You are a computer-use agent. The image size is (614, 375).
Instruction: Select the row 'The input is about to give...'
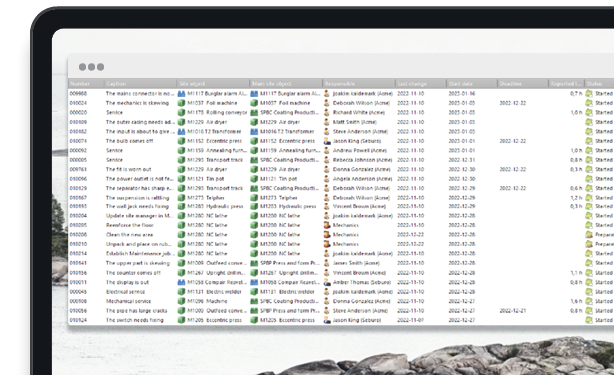[x=341, y=132]
